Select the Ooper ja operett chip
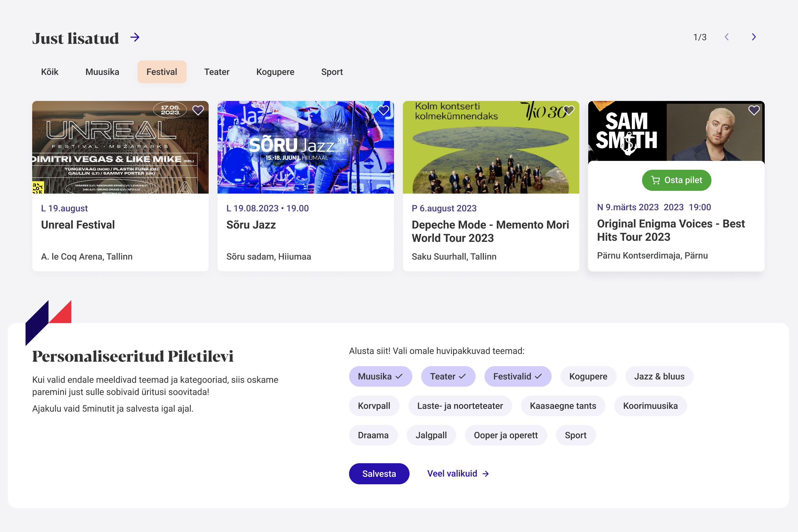Image resolution: width=798 pixels, height=532 pixels. [506, 435]
